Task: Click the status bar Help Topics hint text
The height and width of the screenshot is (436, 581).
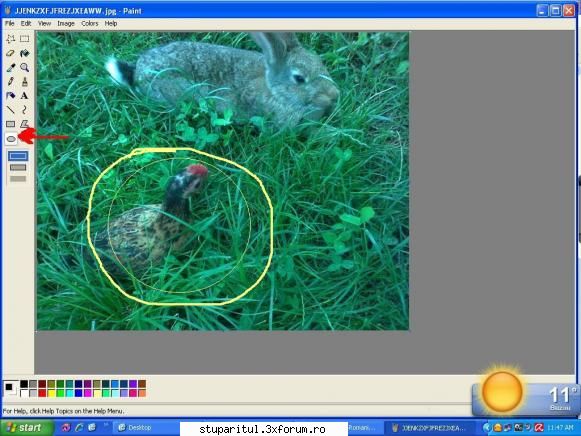Action: click(x=63, y=411)
